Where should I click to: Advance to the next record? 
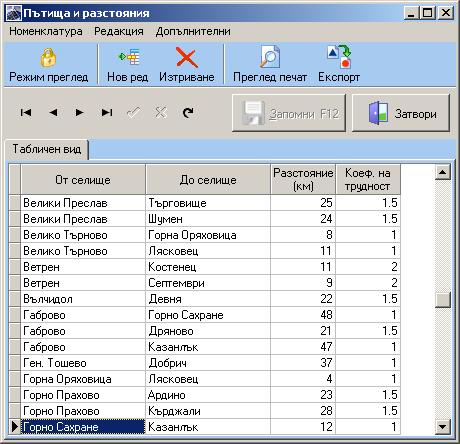coord(79,113)
